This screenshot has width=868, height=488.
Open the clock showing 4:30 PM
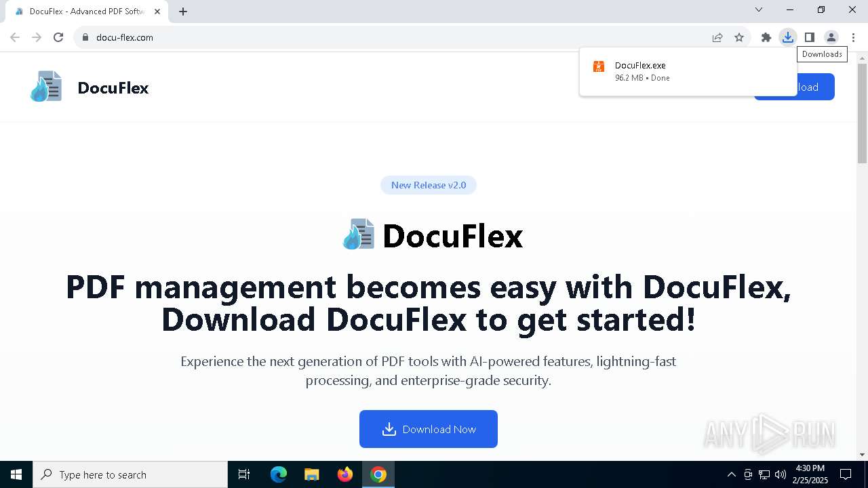click(810, 474)
